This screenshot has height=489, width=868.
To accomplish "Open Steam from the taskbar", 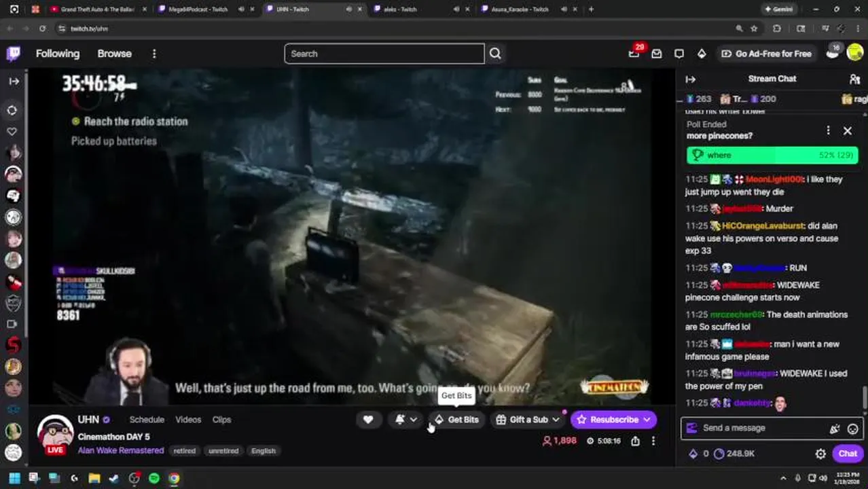I will [114, 478].
